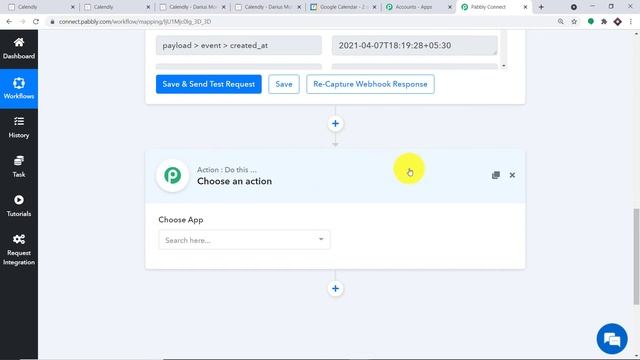Switch to the second Calendly tab
The image size is (640, 360).
(x=117, y=7)
